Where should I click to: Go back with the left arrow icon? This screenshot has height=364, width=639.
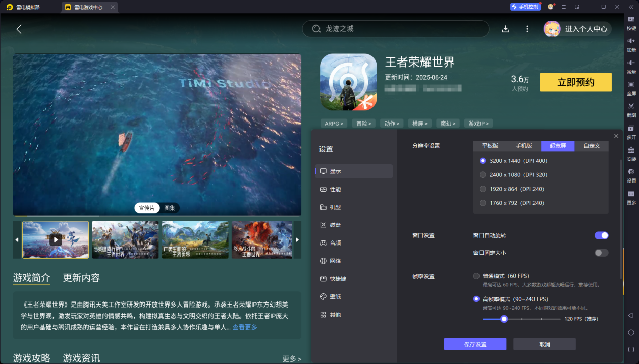click(x=19, y=29)
